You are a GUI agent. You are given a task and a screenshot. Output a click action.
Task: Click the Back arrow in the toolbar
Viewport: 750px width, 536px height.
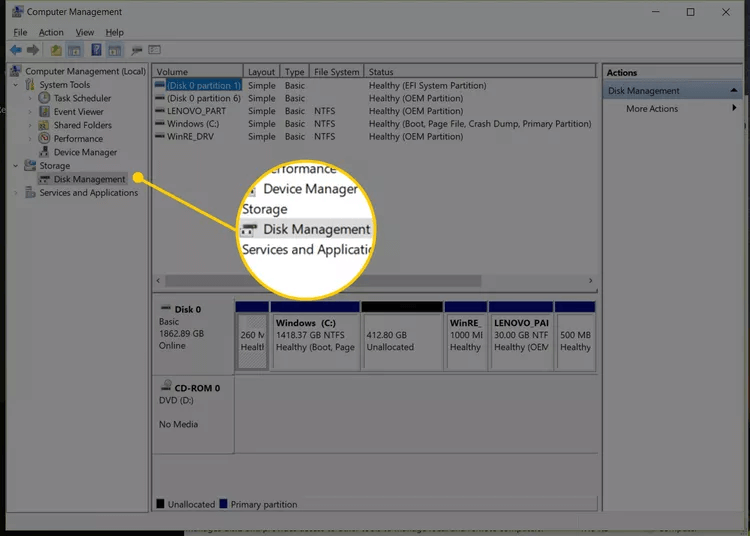(x=16, y=50)
